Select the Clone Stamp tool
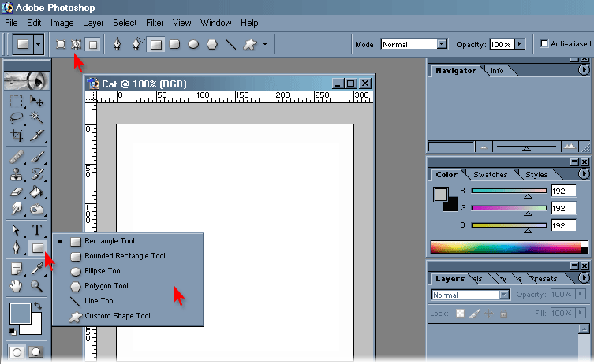 point(17,174)
